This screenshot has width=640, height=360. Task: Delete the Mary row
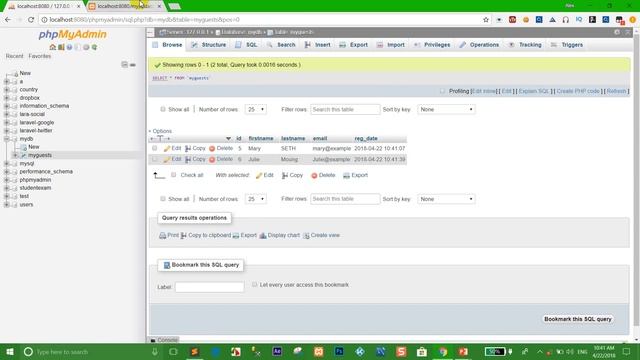[x=221, y=149]
